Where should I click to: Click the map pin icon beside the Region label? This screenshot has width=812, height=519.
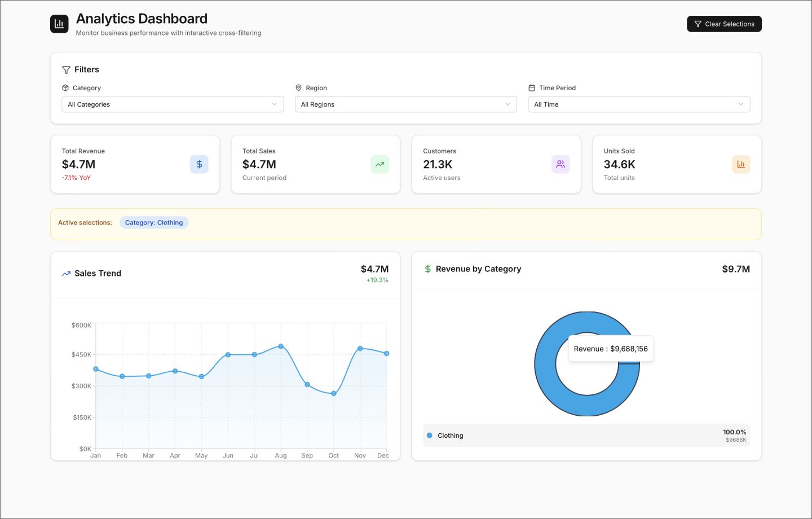pos(299,87)
